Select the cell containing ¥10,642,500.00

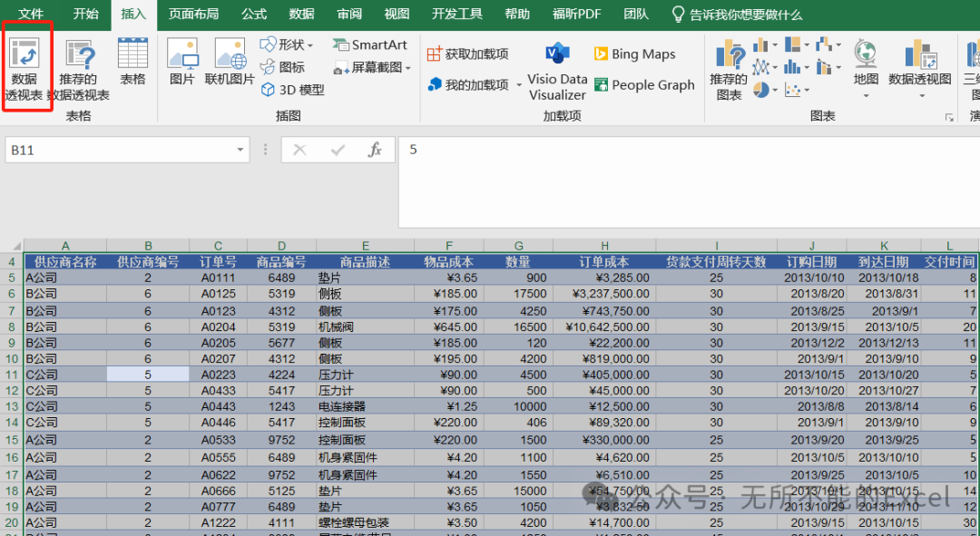point(604,326)
